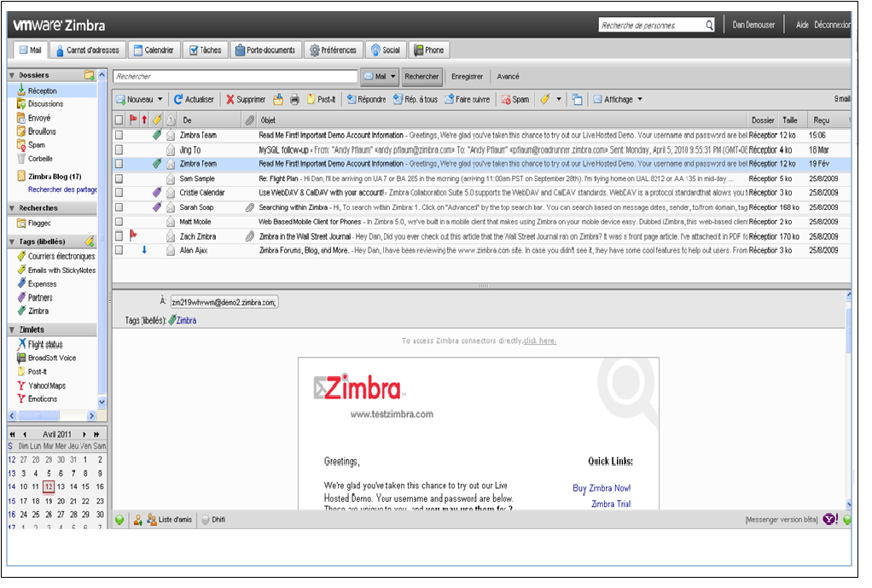Create a new folder with the Dossiers header icon

(89, 75)
